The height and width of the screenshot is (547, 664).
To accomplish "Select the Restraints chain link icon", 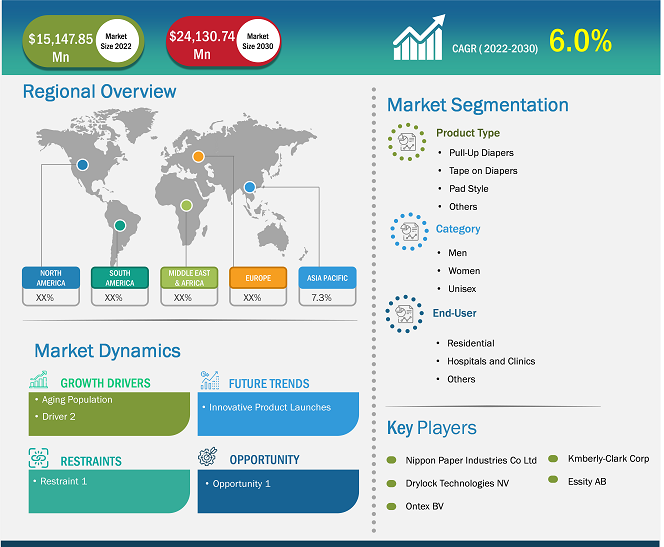I will click(x=39, y=459).
